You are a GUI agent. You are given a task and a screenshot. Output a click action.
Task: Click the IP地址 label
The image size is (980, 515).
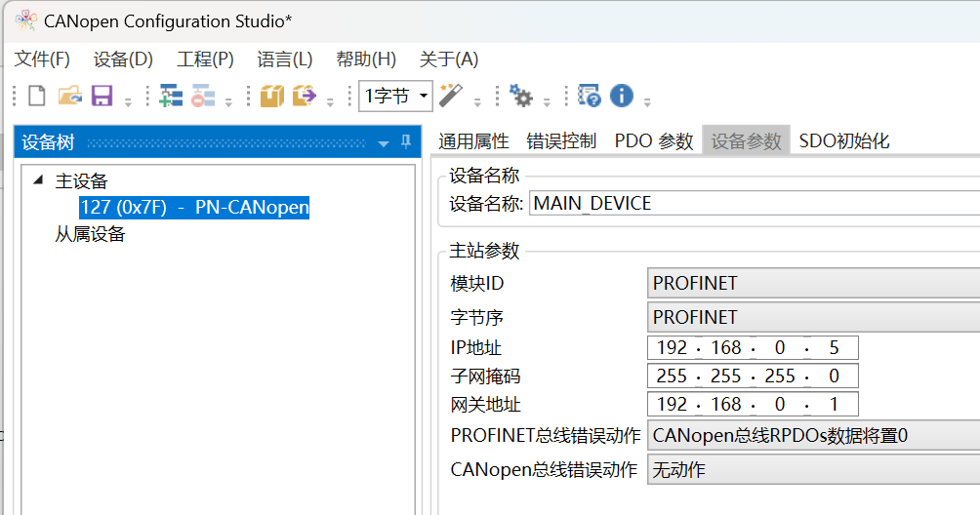click(x=476, y=347)
